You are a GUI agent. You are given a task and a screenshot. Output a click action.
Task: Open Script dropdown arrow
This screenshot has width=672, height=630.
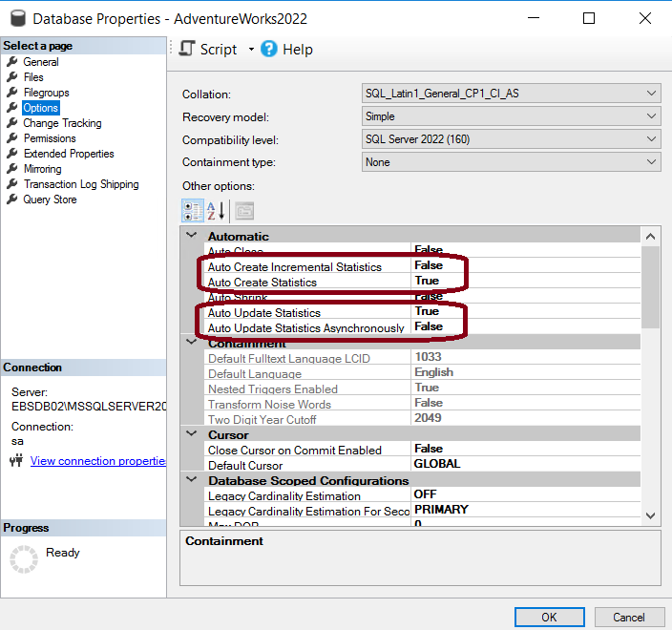(251, 49)
